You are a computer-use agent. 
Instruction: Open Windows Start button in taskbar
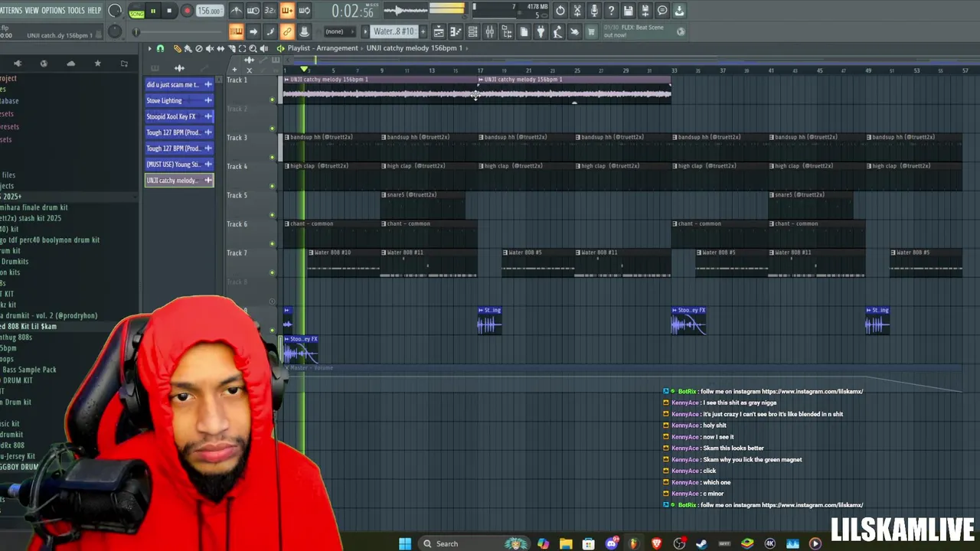click(405, 543)
